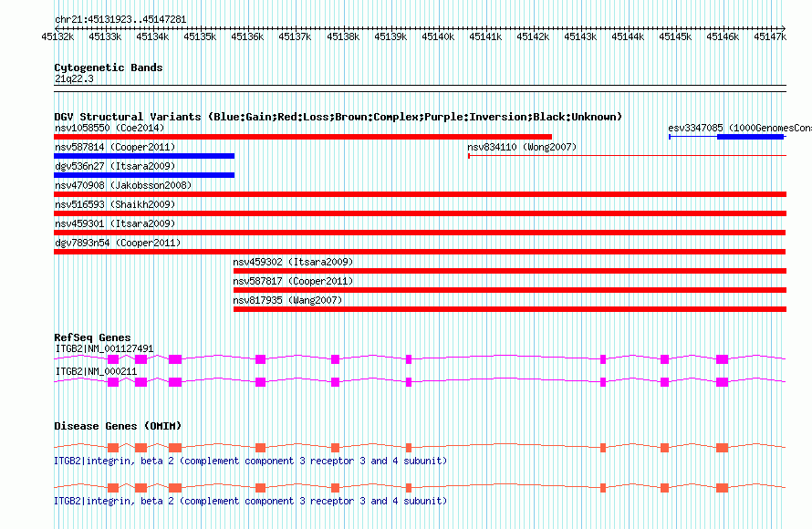Open the nsv470908 (Jakobsson2008) label
This screenshot has height=529, width=812.
coord(123,185)
